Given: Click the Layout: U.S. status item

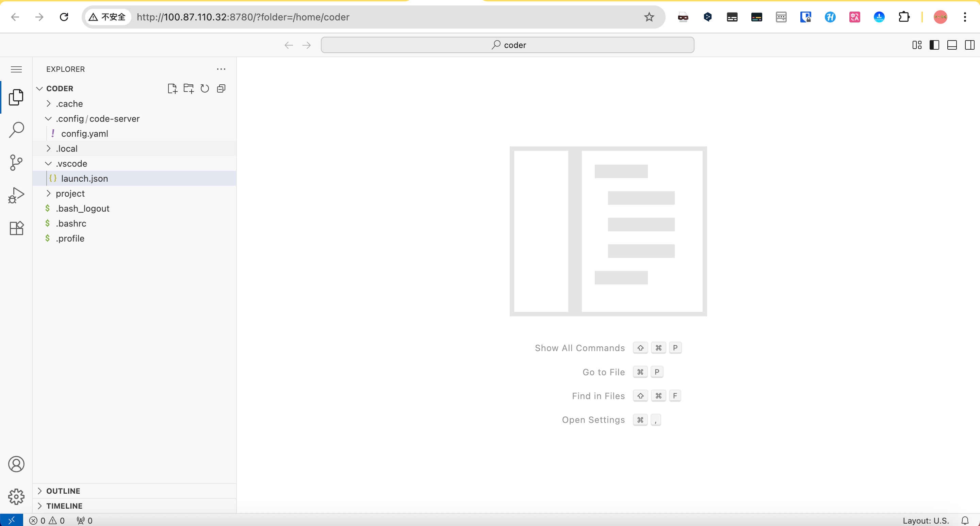Looking at the screenshot, I should pos(926,520).
